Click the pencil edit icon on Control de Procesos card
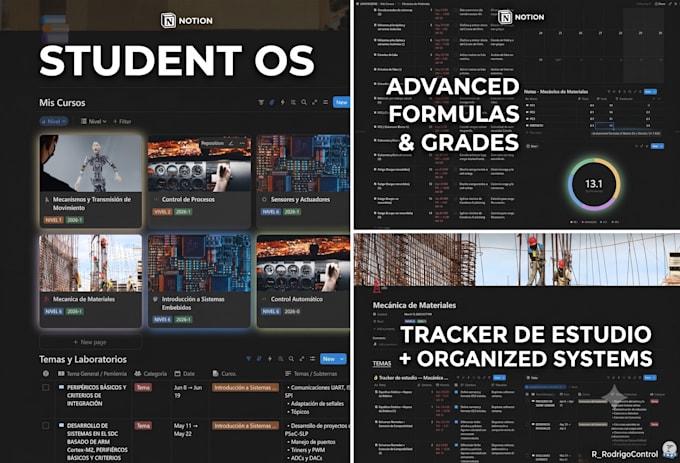Screen dimensions: 680x463 [231, 143]
